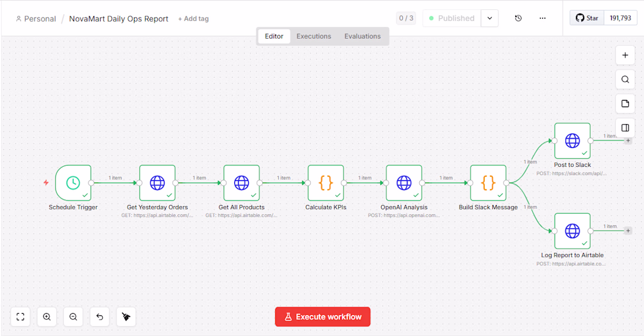This screenshot has height=336, width=644.
Task: Click the red trigger lightning bolt icon
Action: point(46,183)
